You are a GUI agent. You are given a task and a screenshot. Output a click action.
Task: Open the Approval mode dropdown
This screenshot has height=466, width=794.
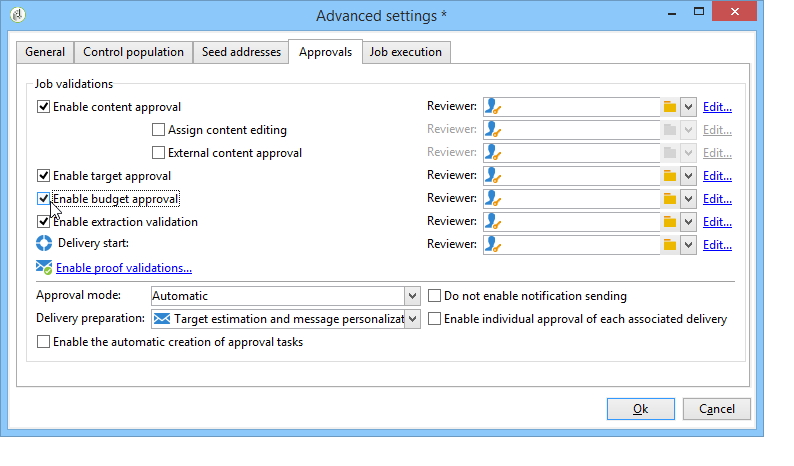(x=412, y=296)
